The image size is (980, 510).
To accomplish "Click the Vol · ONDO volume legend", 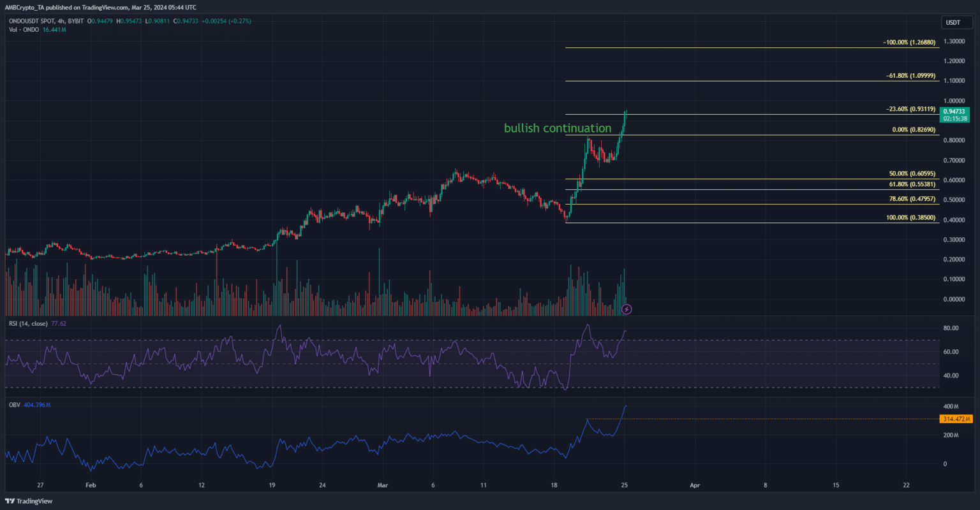I will 24,29.
